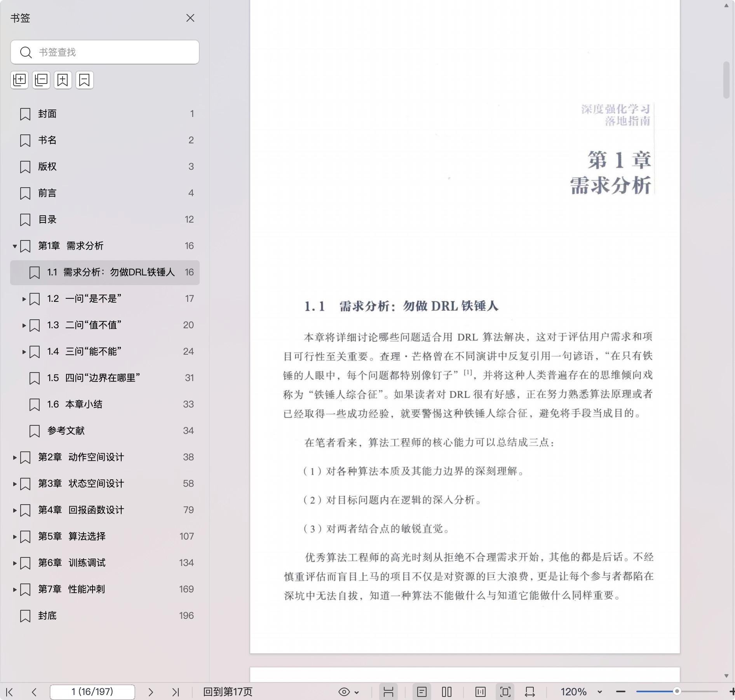
Task: Switch to two-page view mode
Action: click(x=447, y=692)
